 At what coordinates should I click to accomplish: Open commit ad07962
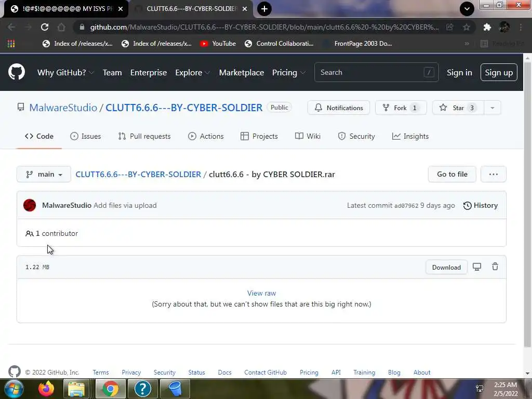point(406,206)
